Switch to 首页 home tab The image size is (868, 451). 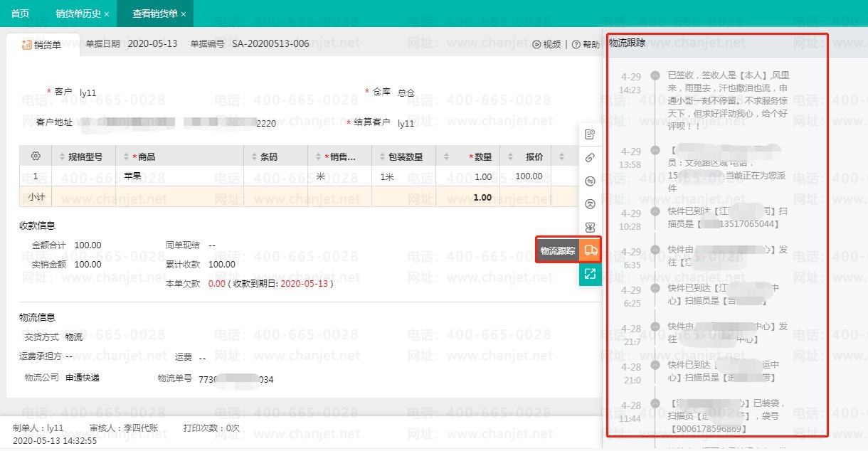pos(21,14)
